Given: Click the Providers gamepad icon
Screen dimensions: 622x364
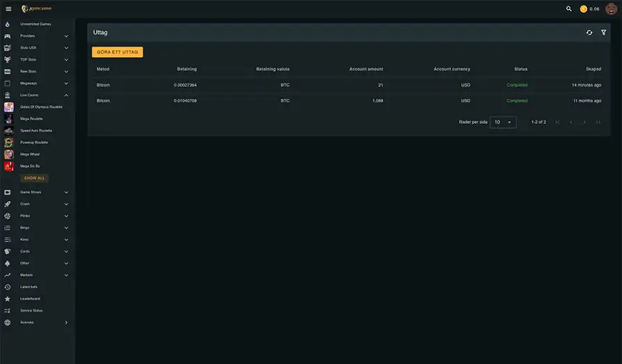Looking at the screenshot, I should (7, 36).
